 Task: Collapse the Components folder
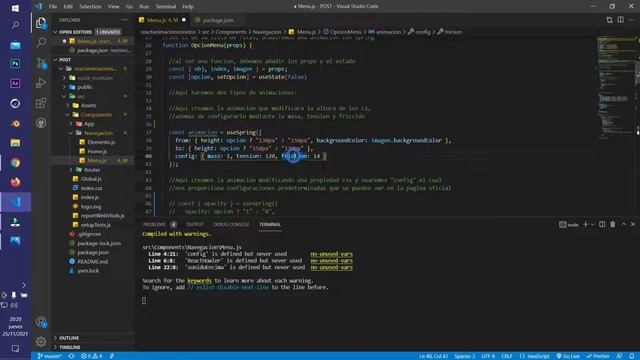click(68, 115)
